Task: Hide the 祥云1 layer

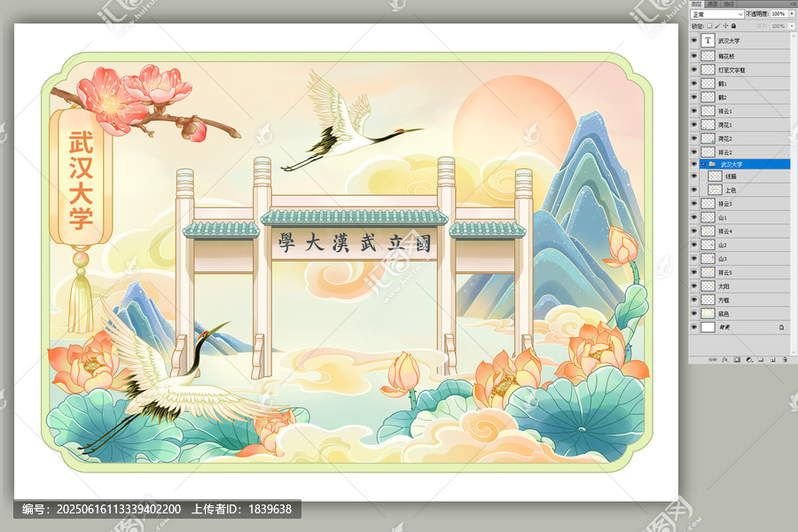Action: pos(694,111)
